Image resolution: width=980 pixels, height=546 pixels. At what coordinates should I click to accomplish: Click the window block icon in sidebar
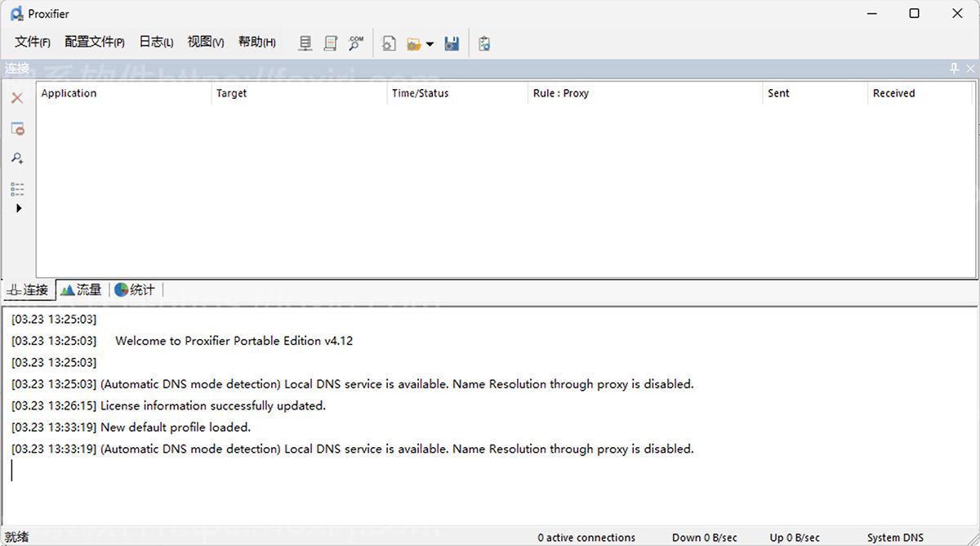pyautogui.click(x=17, y=128)
